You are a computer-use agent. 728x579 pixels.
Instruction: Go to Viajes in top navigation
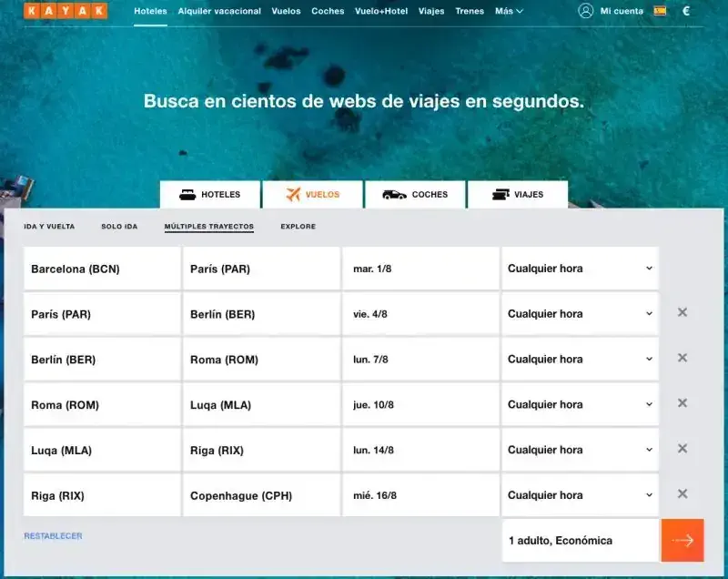click(431, 11)
